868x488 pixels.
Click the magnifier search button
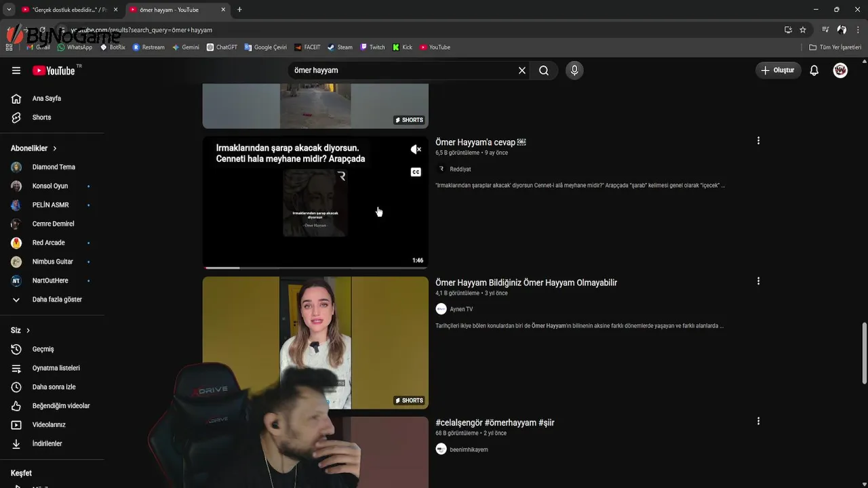(544, 70)
